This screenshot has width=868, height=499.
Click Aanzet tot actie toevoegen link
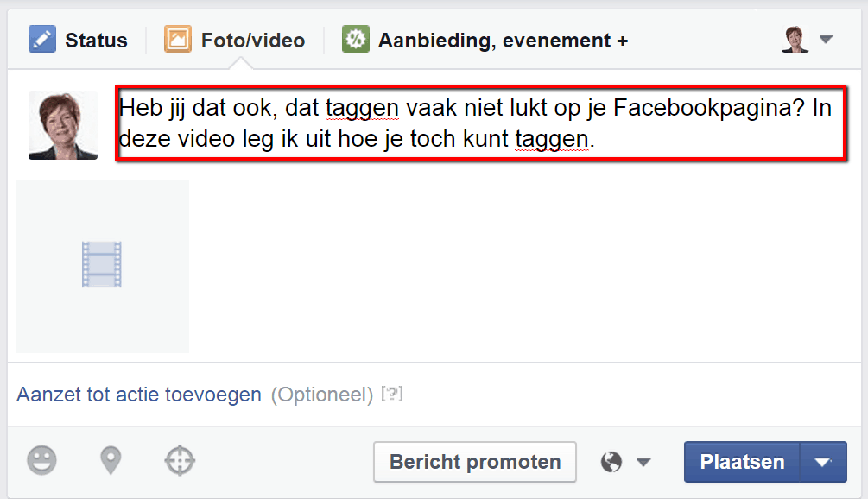tap(139, 395)
